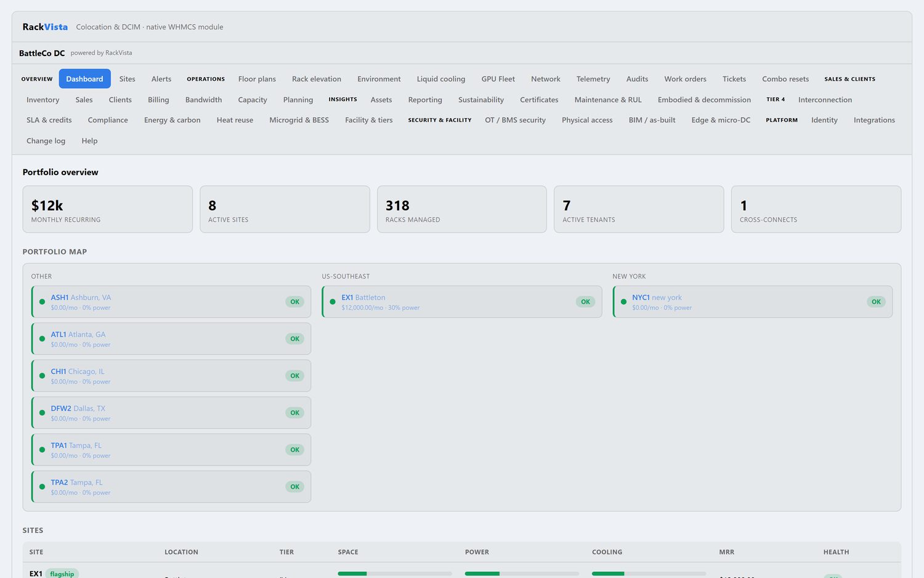Click the 7 Active Tenants card
This screenshot has height=578, width=924.
pos(639,210)
